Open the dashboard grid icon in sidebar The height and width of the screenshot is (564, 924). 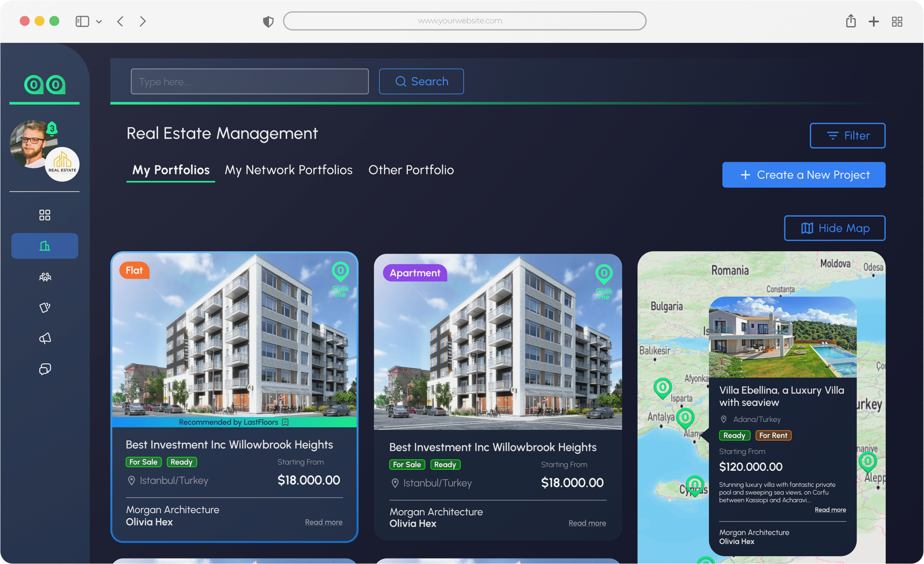point(45,215)
